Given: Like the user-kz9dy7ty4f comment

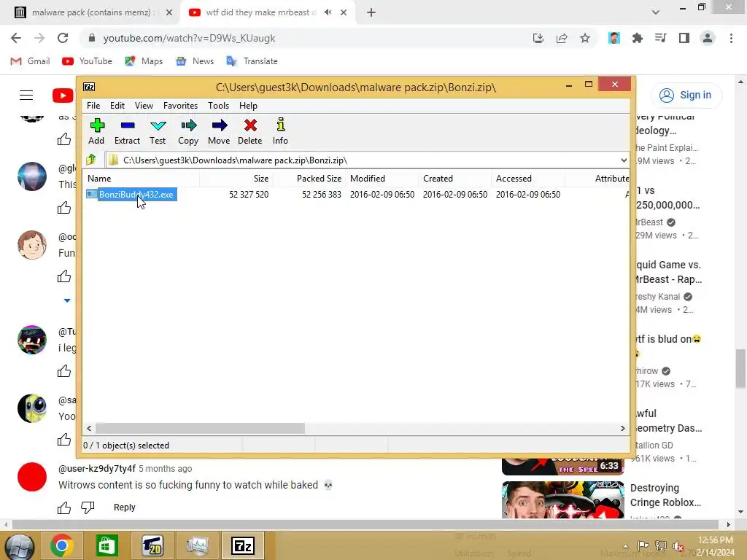Looking at the screenshot, I should (x=64, y=507).
